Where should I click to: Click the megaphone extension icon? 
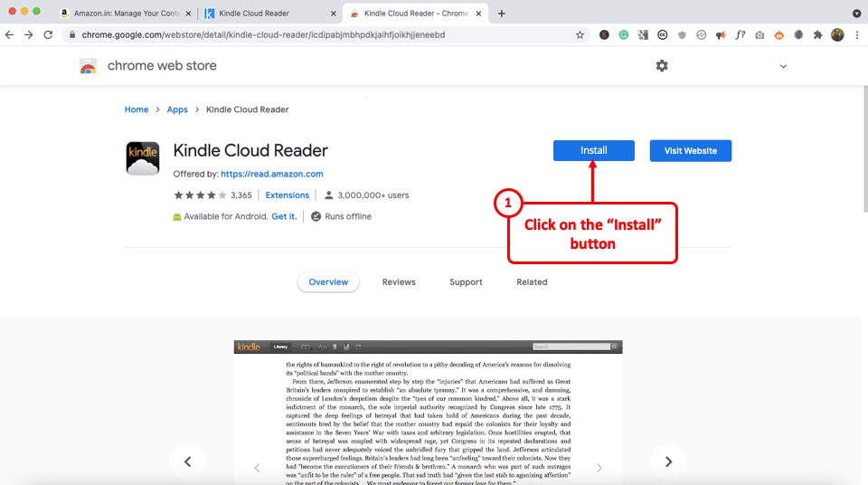point(721,35)
